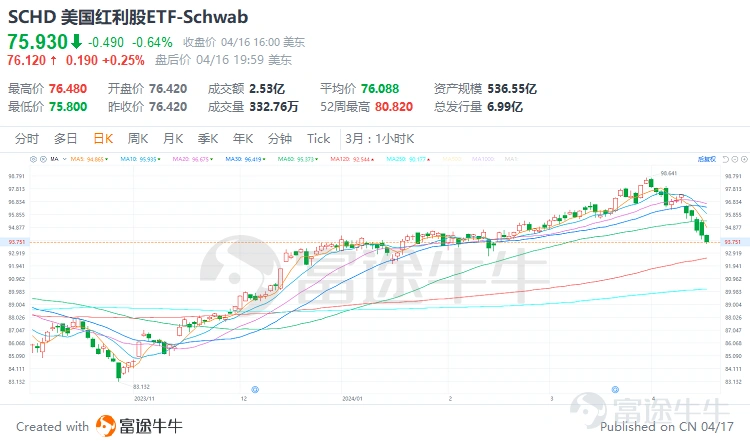The height and width of the screenshot is (447, 750).
Task: Toggle the faded MA1000 indicator label
Action: click(x=483, y=159)
